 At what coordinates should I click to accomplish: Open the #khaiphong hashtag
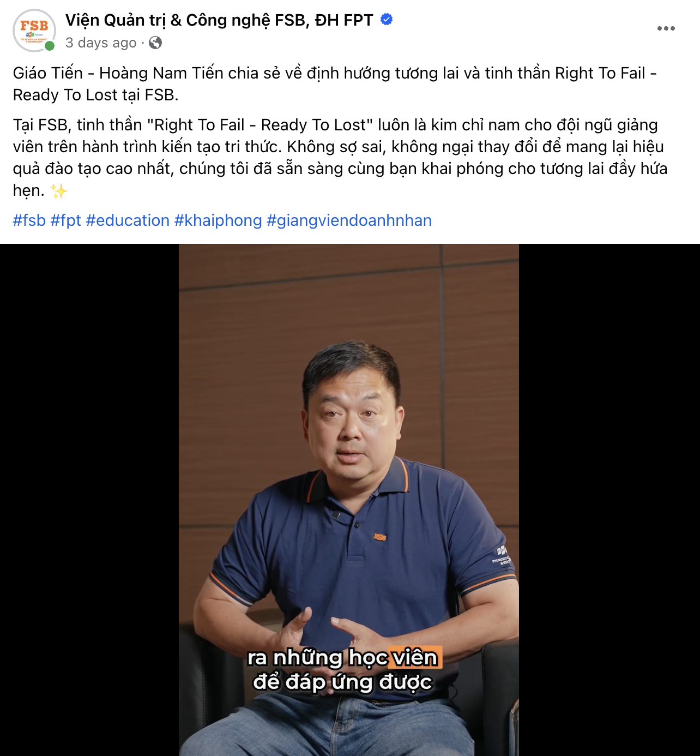click(x=218, y=220)
